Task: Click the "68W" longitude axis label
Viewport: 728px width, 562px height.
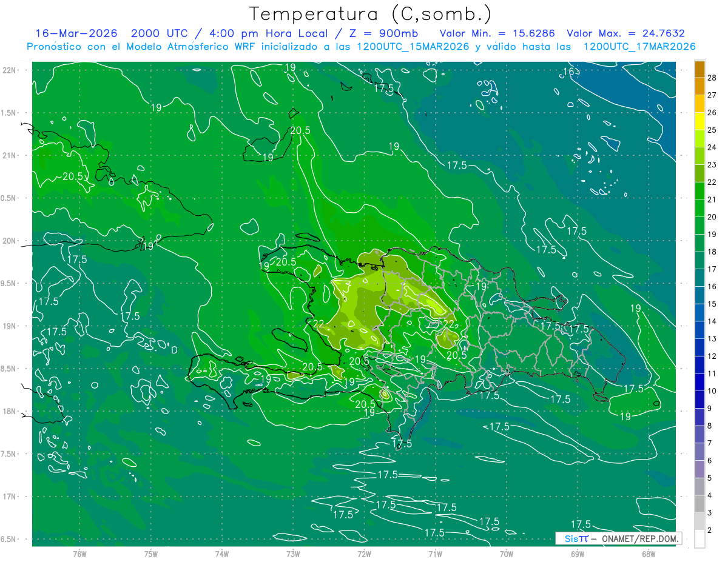Action: point(649,554)
